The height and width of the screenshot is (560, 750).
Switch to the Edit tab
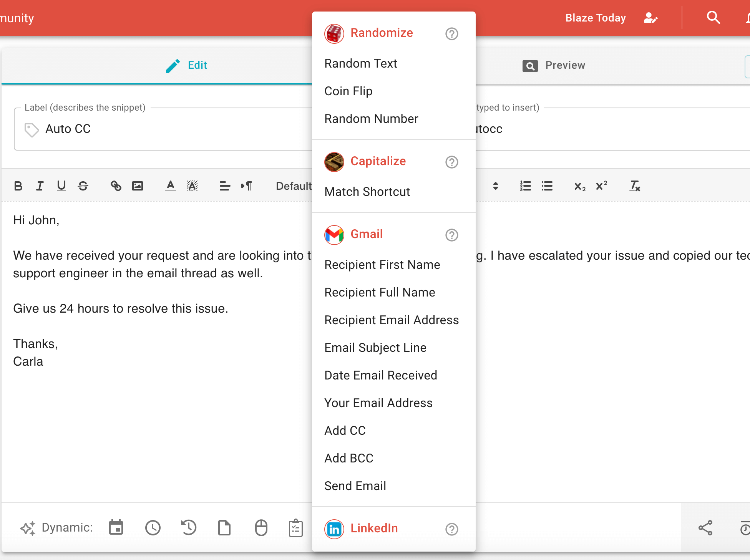point(186,65)
